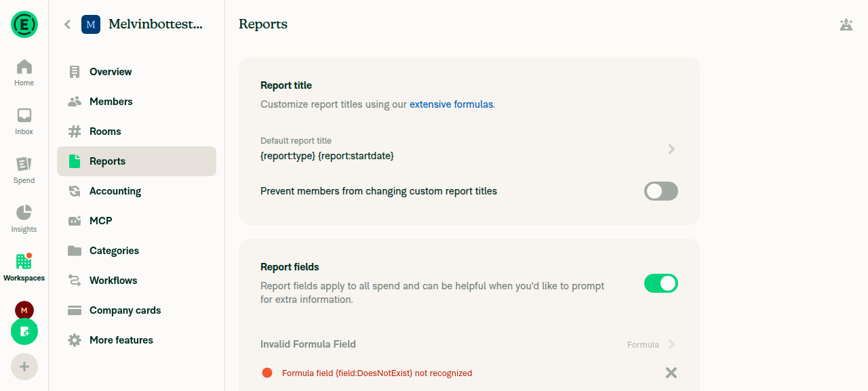Dismiss the formula field error with X
The image size is (868, 391).
(671, 373)
